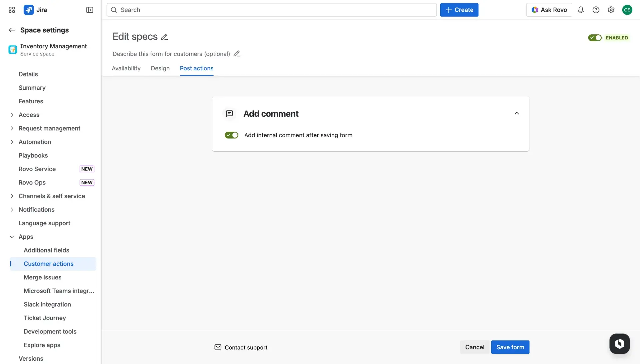Open the Design tab
The image size is (640, 364).
(160, 68)
